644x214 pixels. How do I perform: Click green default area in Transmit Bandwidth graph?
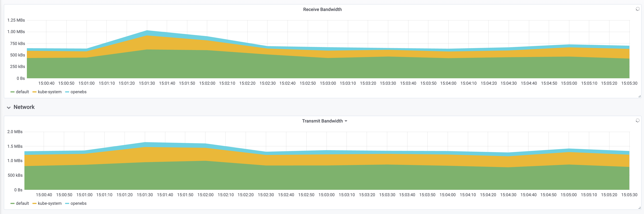(x=325, y=179)
